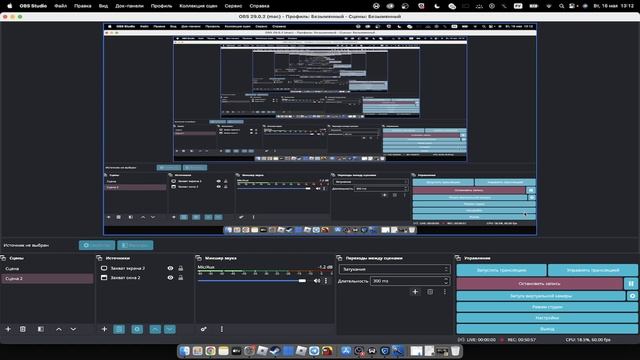The image size is (640, 360).
Task: Open the Правка menu
Action: click(83, 6)
